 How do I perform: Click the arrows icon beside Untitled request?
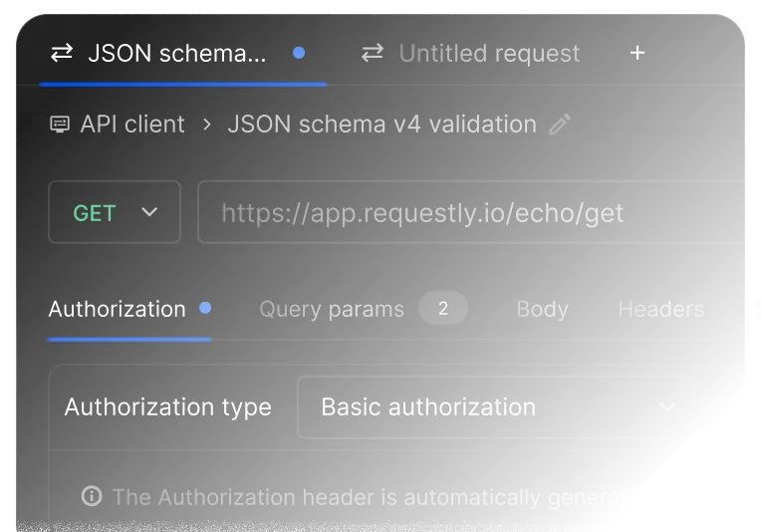[373, 53]
